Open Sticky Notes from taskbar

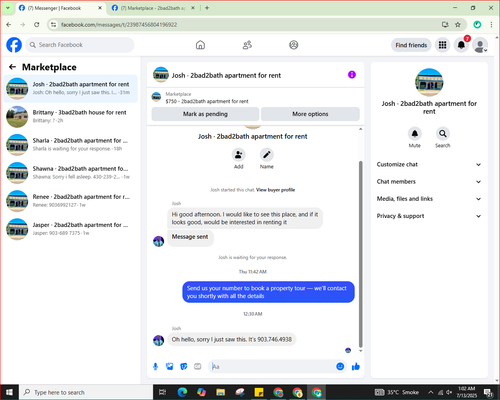coord(259,392)
